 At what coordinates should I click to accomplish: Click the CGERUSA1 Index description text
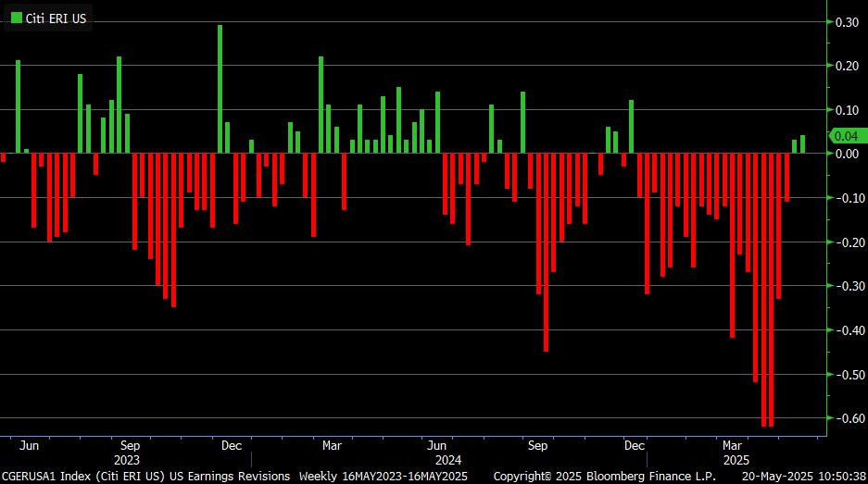tap(146, 477)
